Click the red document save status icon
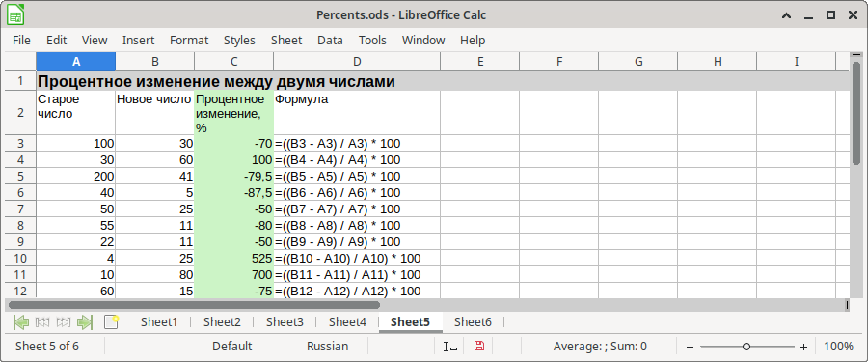 479,347
